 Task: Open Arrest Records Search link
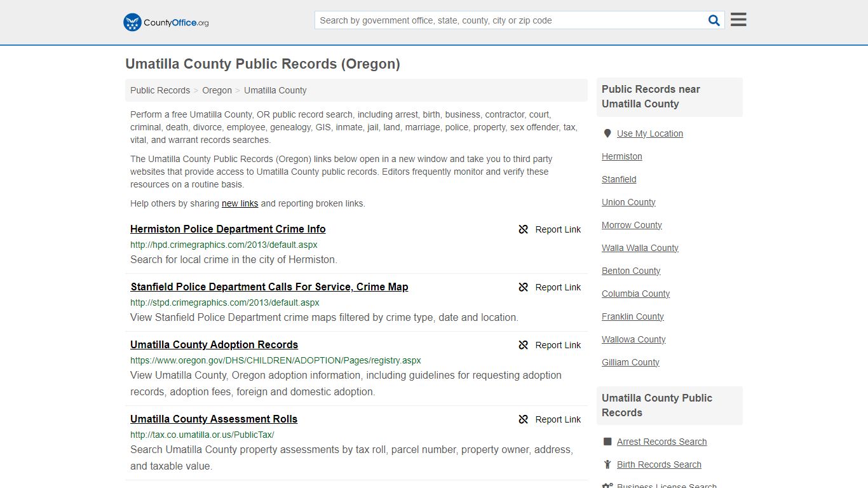click(661, 442)
